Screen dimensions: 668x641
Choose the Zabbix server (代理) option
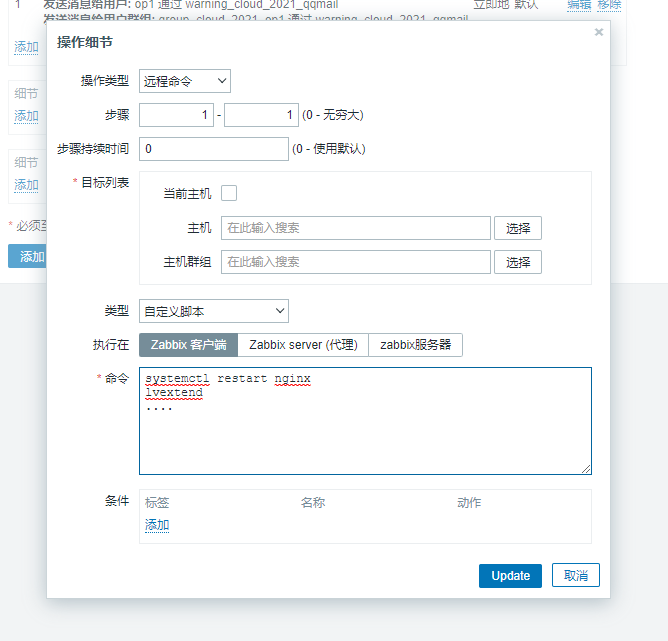303,345
